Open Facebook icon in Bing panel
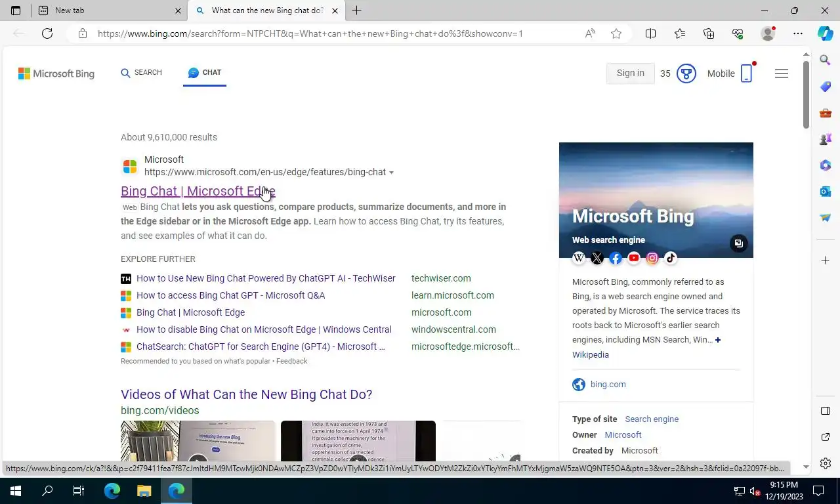Screen dimensions: 840x504 pos(616,258)
